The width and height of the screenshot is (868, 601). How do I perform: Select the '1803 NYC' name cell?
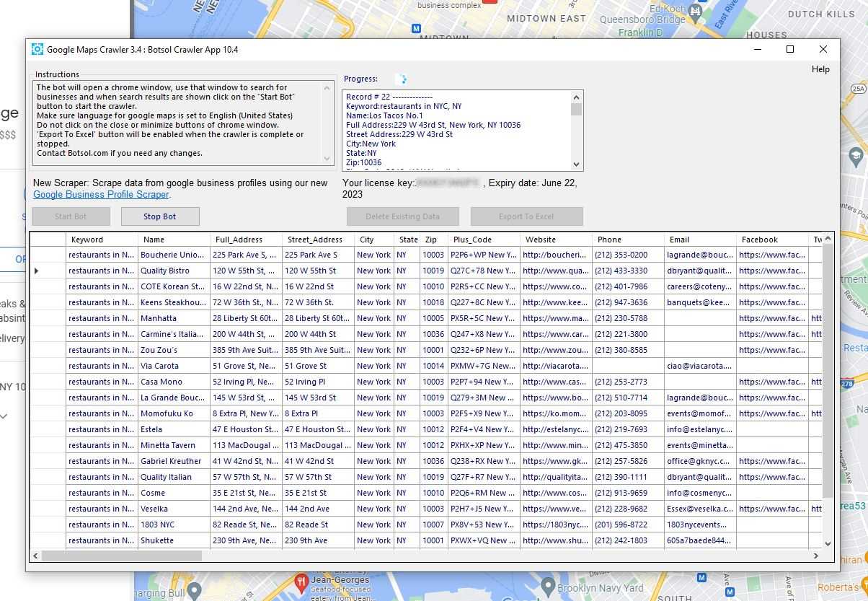[x=174, y=525]
